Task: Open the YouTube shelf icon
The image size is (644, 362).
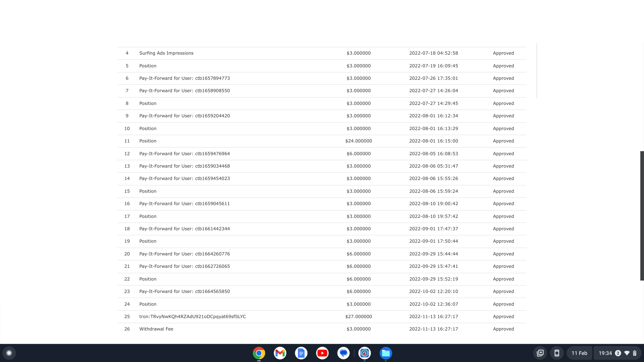Action: (x=322, y=353)
